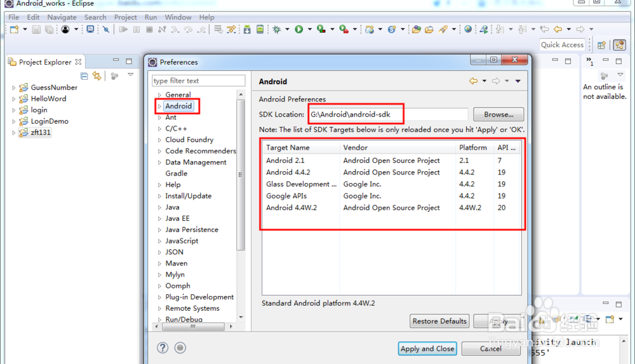
Task: Open the Run configurations dropdown arrow
Action: point(310,29)
